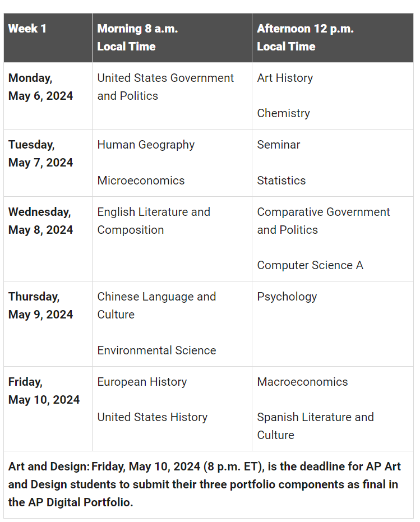
Task: Select the Afternoon 12 p.m. Local Time header
Action: pos(333,38)
